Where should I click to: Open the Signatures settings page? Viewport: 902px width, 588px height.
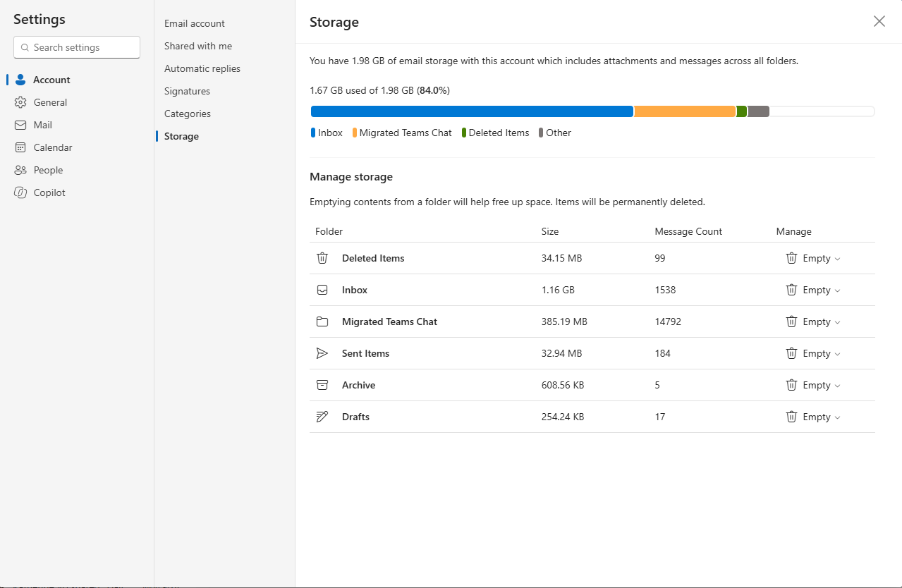click(187, 91)
